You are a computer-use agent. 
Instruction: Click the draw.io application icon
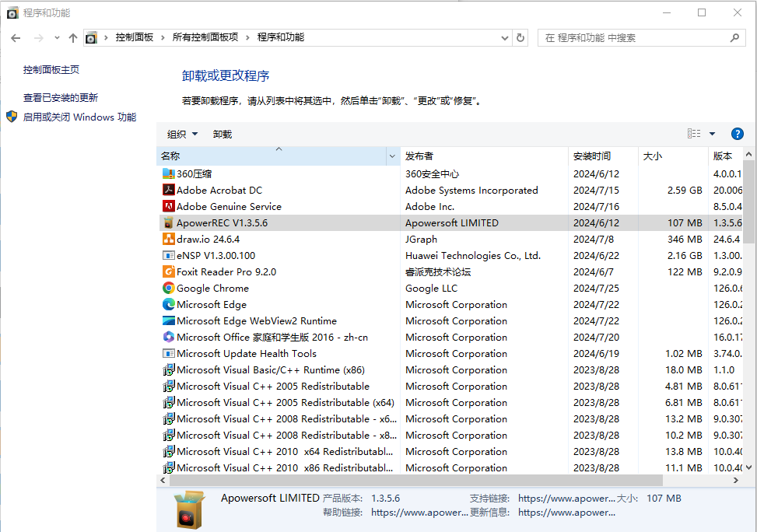point(168,239)
